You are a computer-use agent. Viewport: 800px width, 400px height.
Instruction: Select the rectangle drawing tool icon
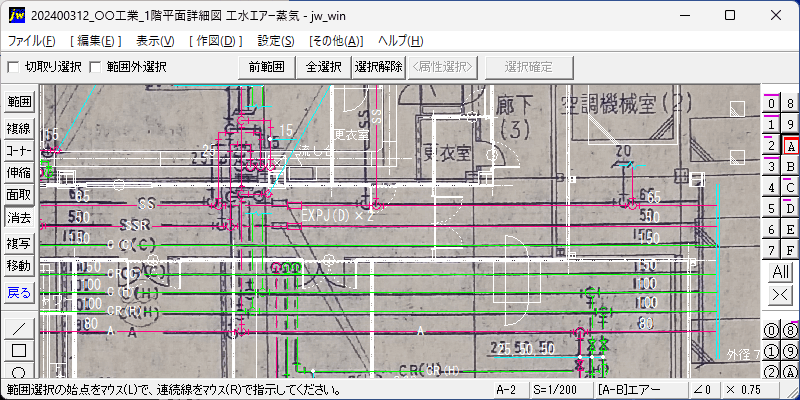click(19, 351)
